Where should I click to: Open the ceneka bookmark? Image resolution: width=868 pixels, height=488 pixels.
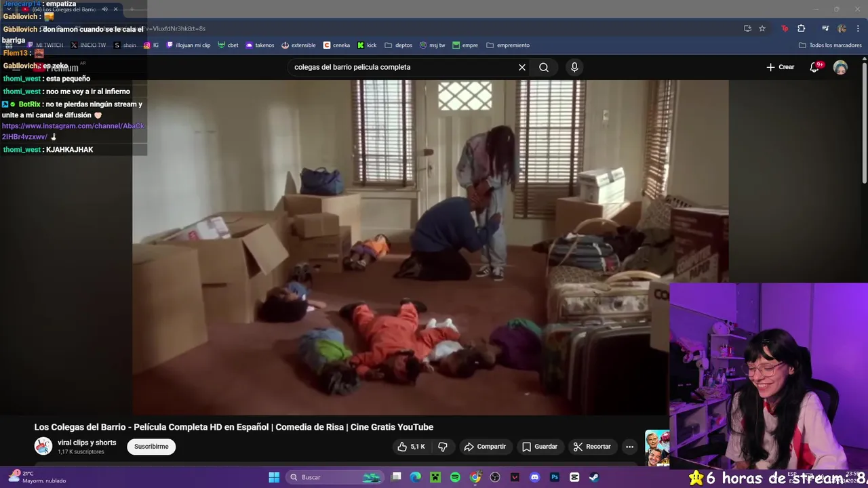336,45
